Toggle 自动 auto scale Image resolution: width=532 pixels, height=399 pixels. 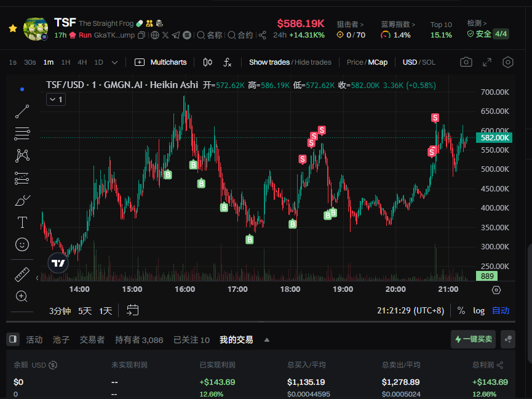pos(501,310)
